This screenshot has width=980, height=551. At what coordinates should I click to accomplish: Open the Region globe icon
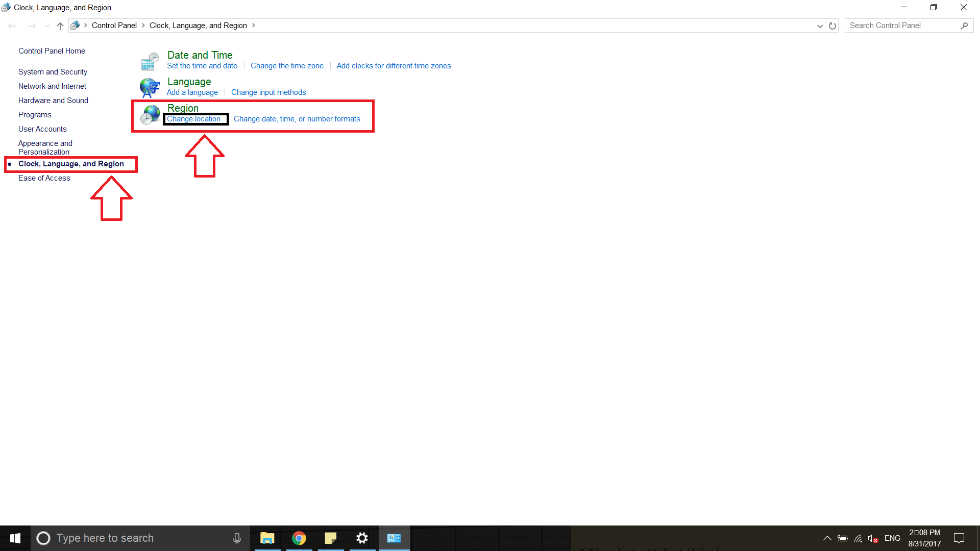[150, 114]
